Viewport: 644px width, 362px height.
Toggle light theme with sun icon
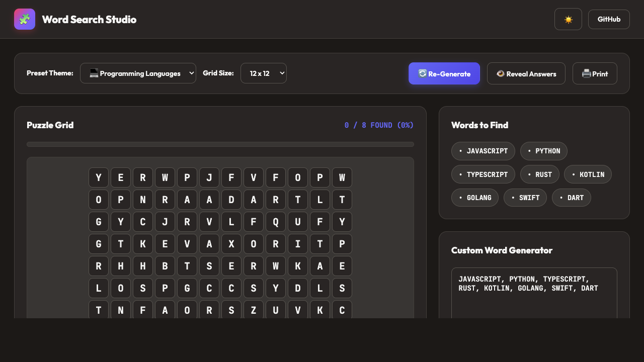[x=568, y=19]
